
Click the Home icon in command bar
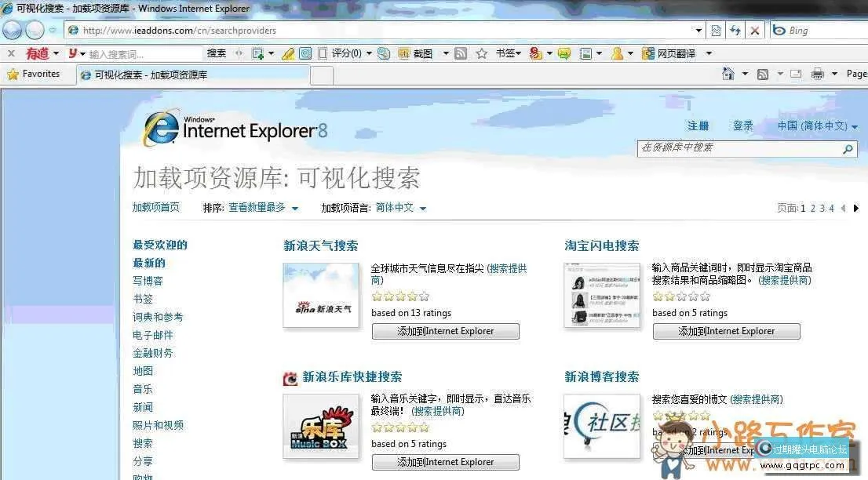[x=728, y=74]
